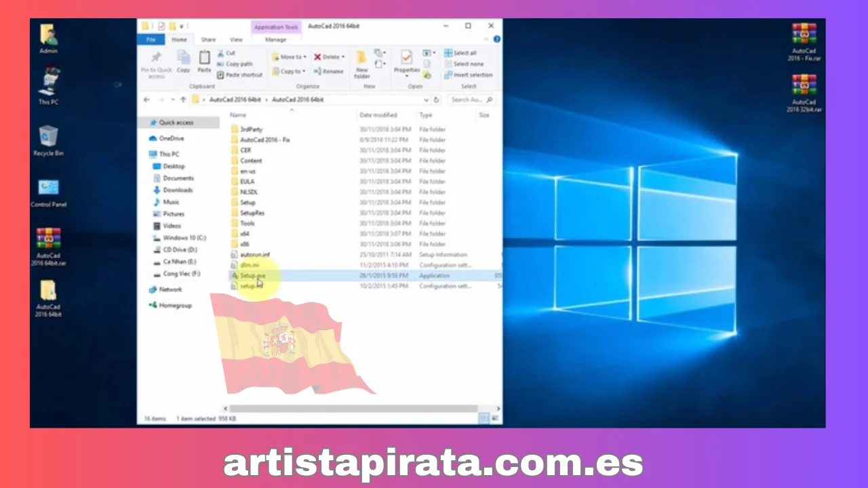Switch to the View ribbon tab
The height and width of the screenshot is (488, 868).
[x=236, y=39]
